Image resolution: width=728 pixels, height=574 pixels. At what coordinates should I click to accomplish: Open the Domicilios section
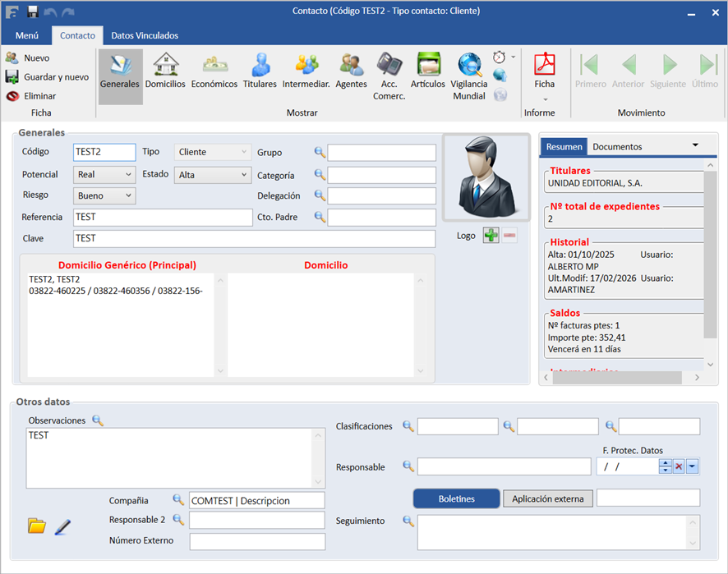(165, 70)
